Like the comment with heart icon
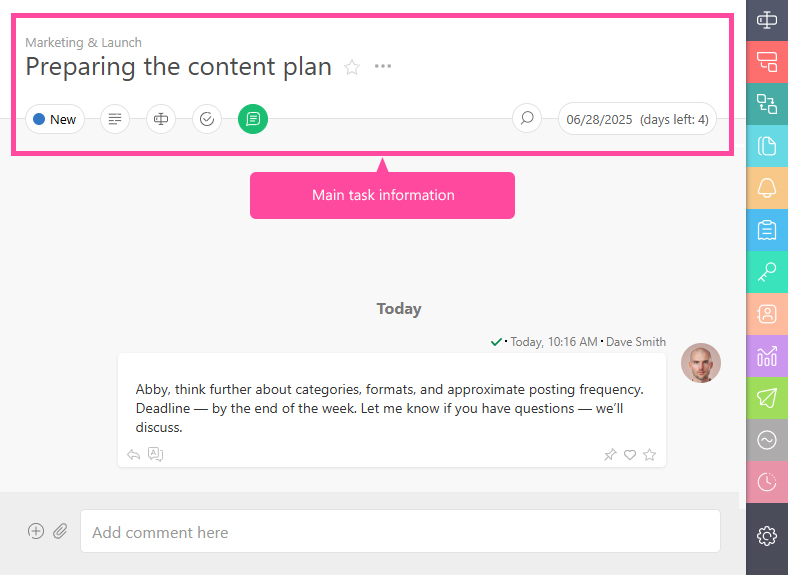 pyautogui.click(x=630, y=455)
